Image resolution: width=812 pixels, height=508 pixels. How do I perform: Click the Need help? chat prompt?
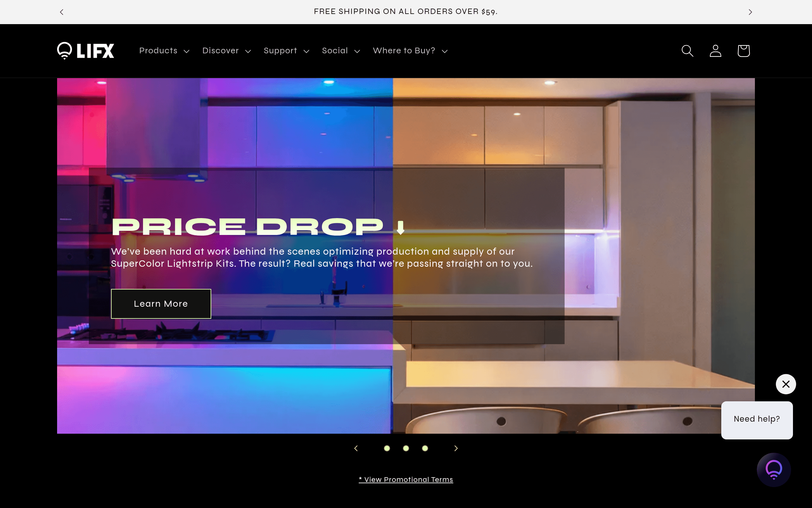point(756,420)
